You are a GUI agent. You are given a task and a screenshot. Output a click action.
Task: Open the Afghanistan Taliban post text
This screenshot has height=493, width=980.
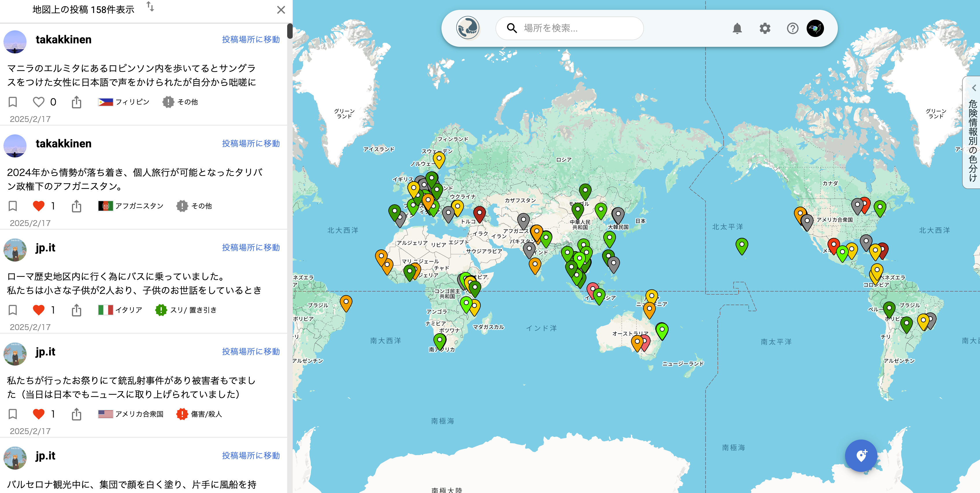click(135, 179)
